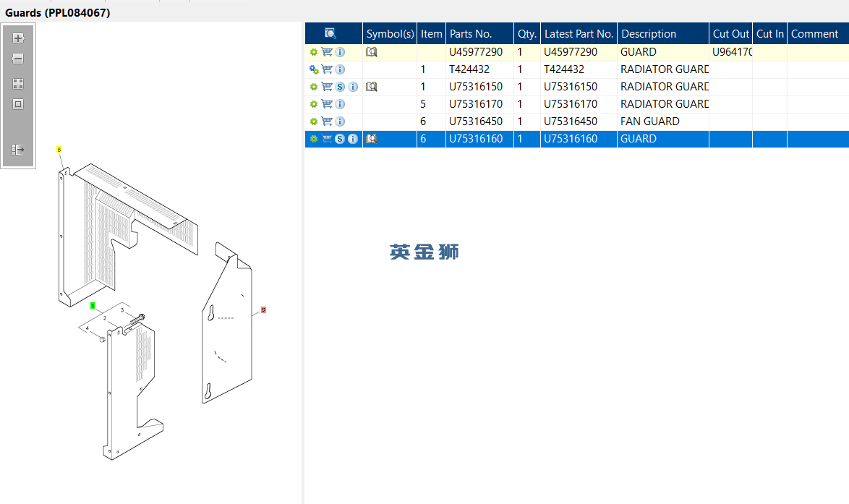Click the double-gear icon for T424432
The width and height of the screenshot is (849, 504).
pyautogui.click(x=314, y=69)
